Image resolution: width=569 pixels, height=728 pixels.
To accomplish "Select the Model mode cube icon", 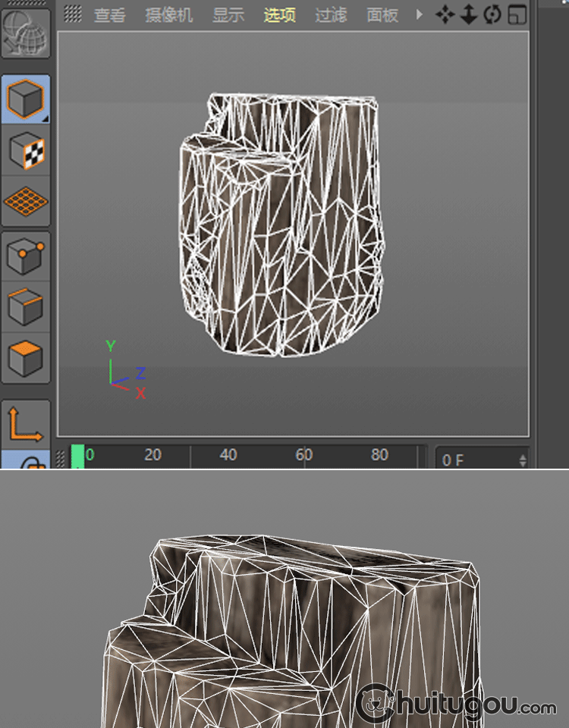I will 26,99.
